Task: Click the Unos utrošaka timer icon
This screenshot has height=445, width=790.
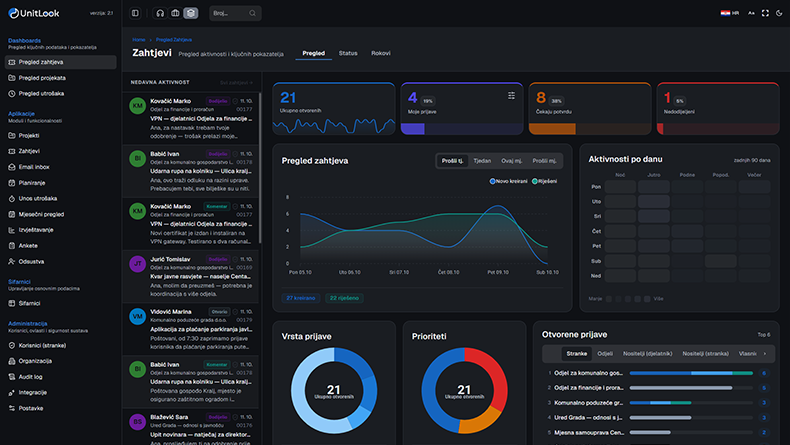Action: [x=12, y=199]
